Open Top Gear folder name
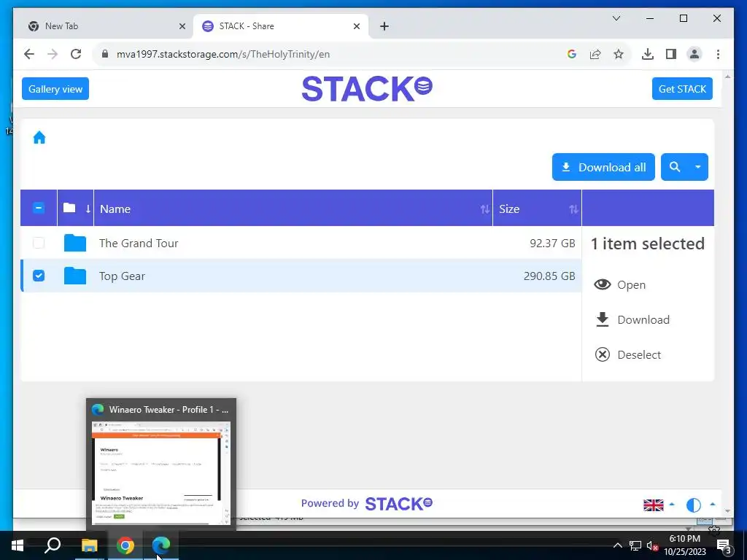The width and height of the screenshot is (747, 560). (x=122, y=276)
